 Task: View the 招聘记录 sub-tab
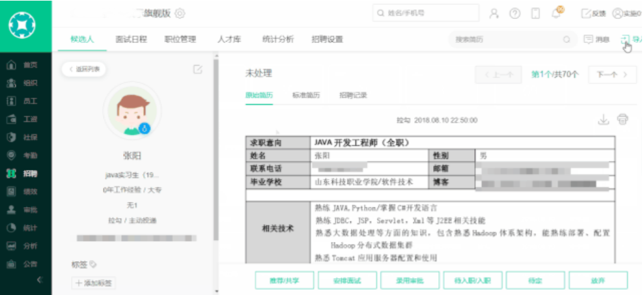click(353, 95)
